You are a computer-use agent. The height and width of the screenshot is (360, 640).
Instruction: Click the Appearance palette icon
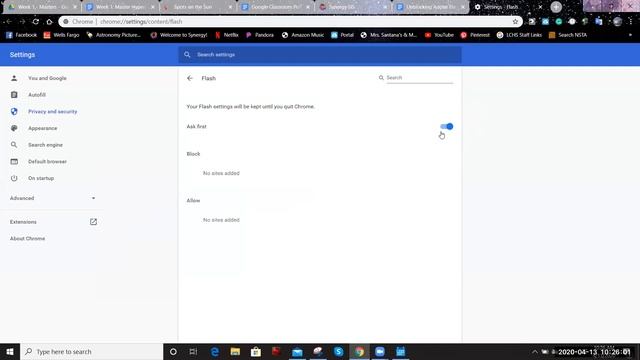tap(14, 128)
